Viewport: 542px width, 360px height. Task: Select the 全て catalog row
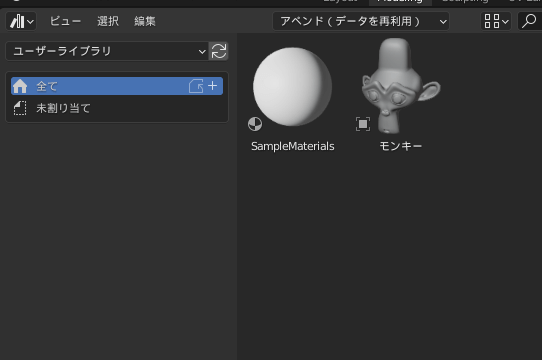coord(117,86)
